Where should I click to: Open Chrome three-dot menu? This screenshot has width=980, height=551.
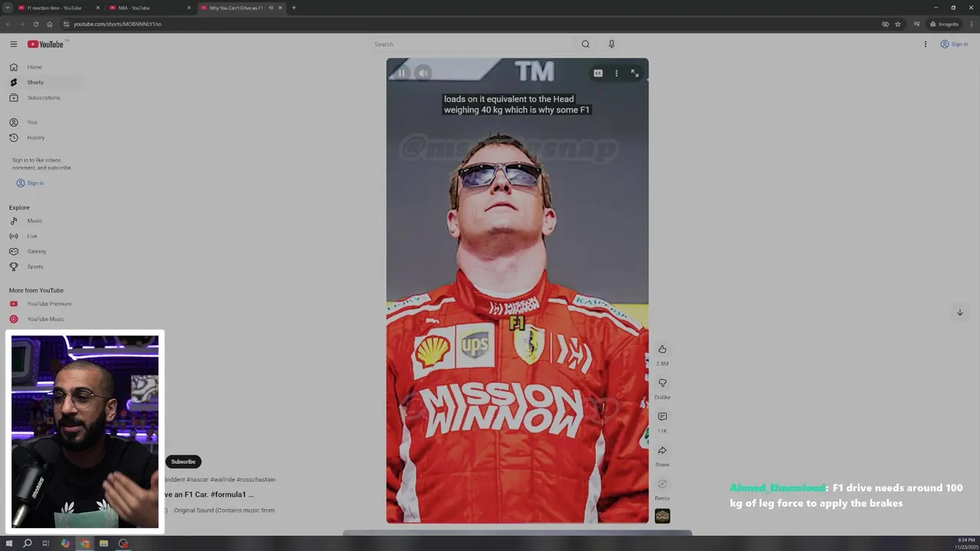pos(971,24)
